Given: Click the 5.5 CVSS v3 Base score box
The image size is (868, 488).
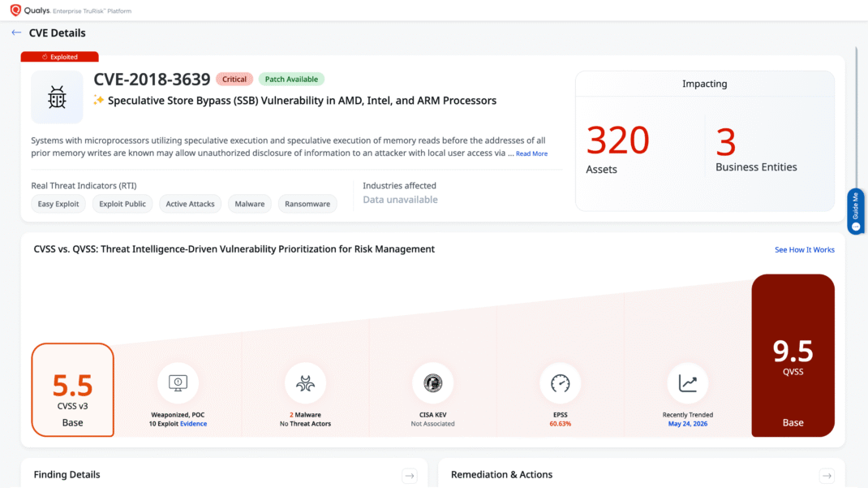Looking at the screenshot, I should coord(72,390).
